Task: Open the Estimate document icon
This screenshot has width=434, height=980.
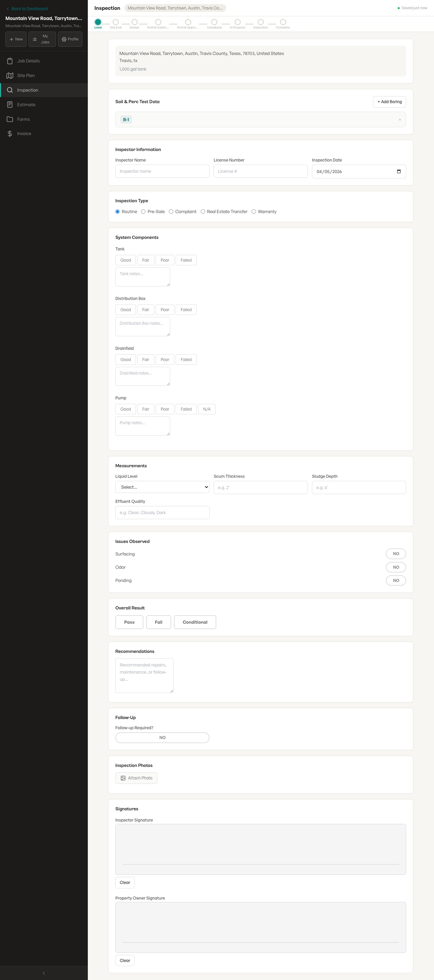Action: click(10, 105)
